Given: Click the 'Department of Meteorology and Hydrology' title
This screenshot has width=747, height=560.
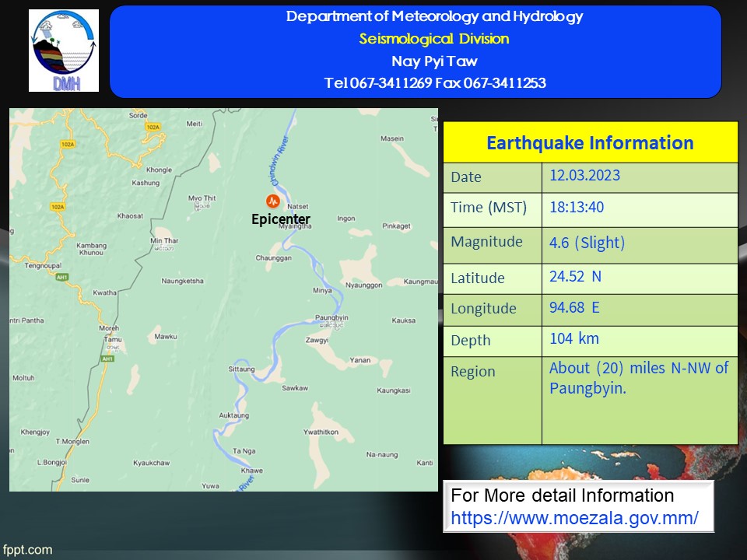Looking at the screenshot, I should pos(434,16).
